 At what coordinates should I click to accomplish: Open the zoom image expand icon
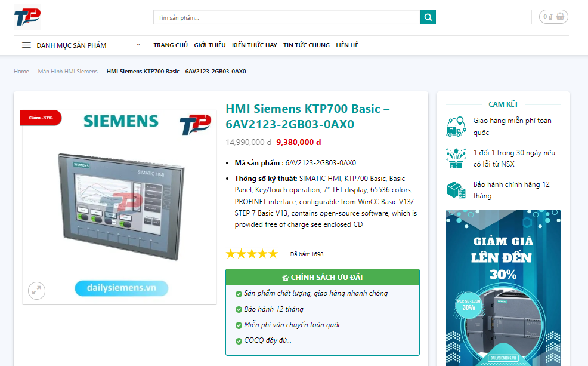[x=37, y=291]
